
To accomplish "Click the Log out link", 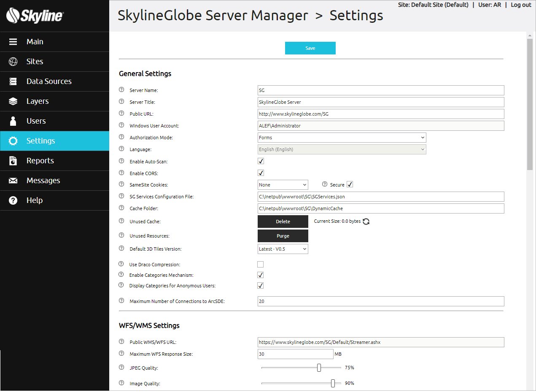I will tap(521, 5).
